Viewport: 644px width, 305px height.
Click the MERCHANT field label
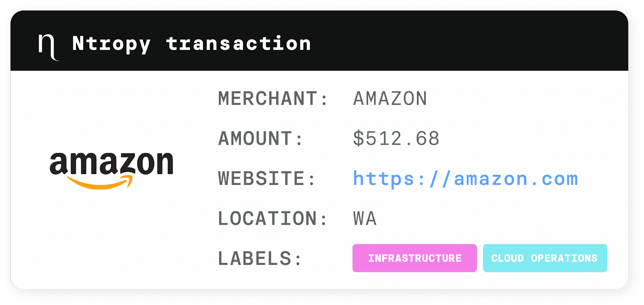(x=273, y=99)
